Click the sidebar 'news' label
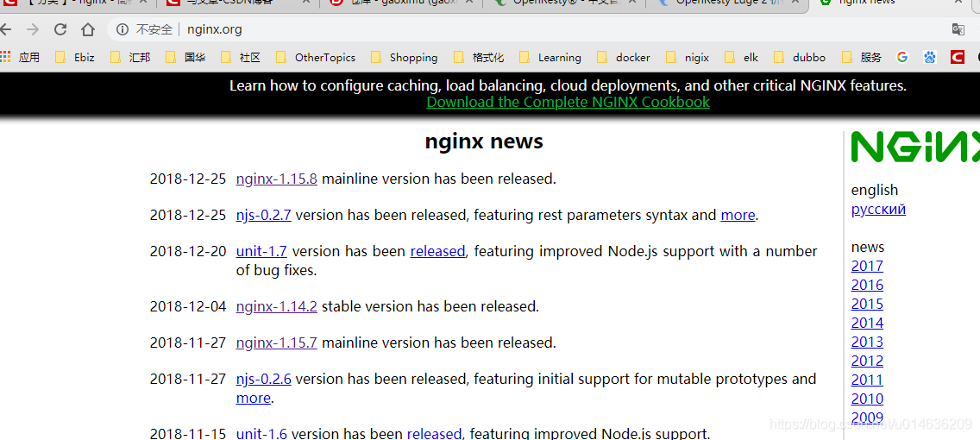980x440 pixels. tap(868, 247)
